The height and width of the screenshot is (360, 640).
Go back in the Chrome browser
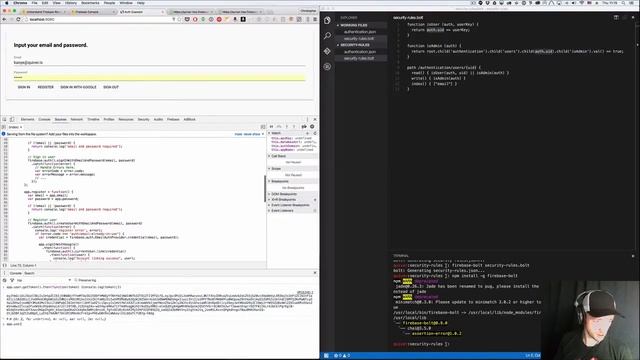click(4, 19)
